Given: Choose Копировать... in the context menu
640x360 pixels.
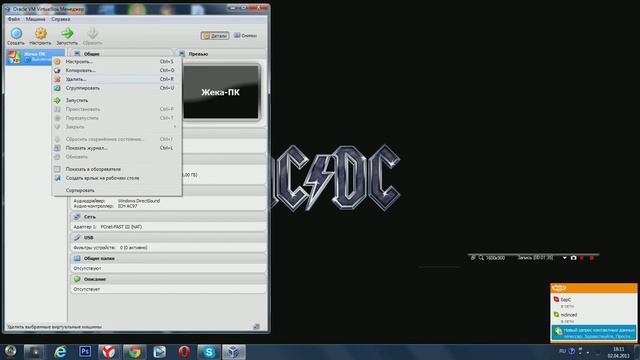Looking at the screenshot, I should 117,70.
